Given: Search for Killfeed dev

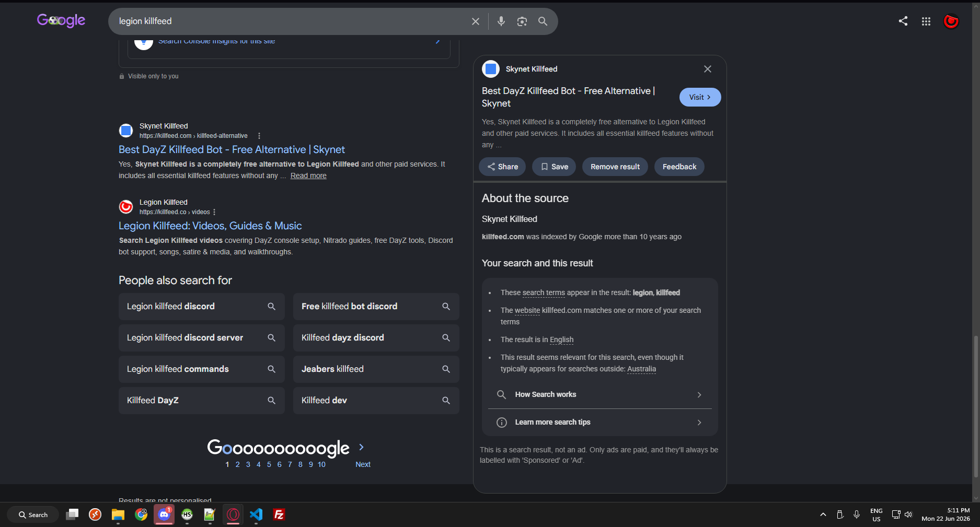Looking at the screenshot, I should pos(376,401).
